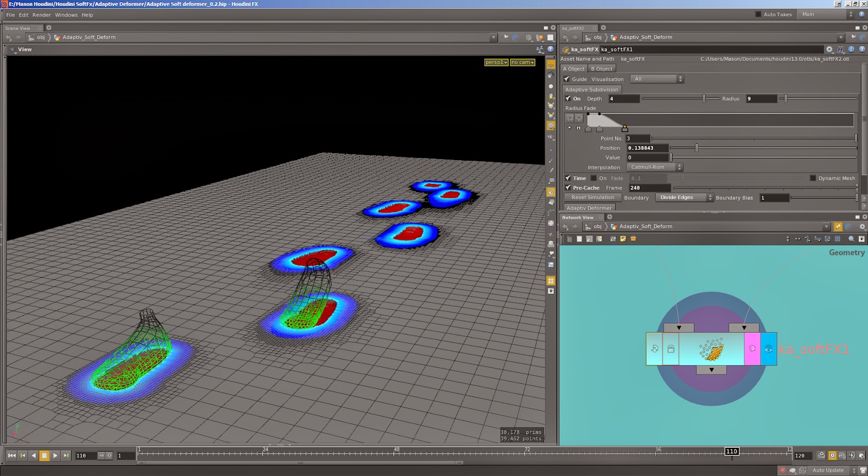868x476 pixels.
Task: Play animation in reverse
Action: (34, 455)
